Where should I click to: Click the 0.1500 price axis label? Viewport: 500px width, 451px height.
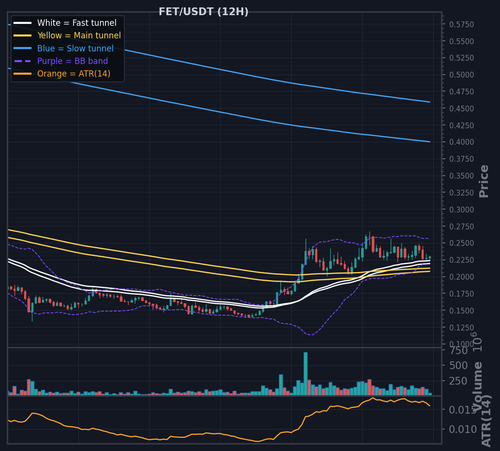coord(461,310)
